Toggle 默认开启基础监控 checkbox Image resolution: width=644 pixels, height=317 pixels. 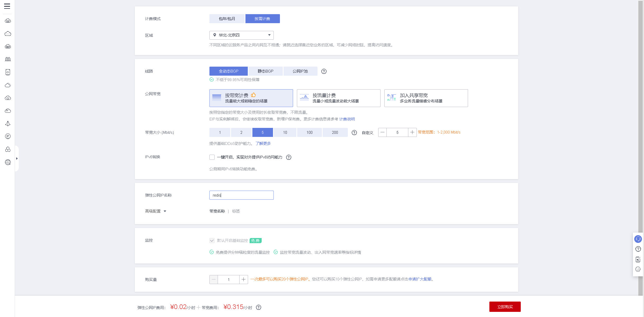pos(212,241)
